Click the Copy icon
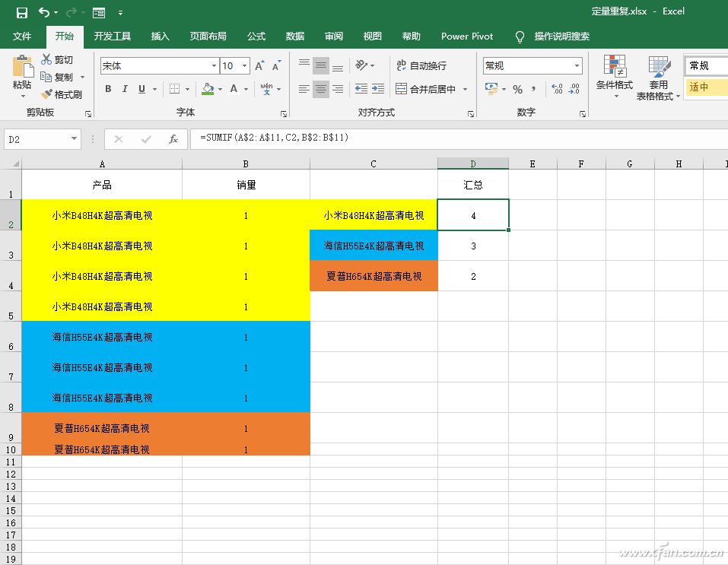Image resolution: width=728 pixels, height=565 pixels. point(46,77)
